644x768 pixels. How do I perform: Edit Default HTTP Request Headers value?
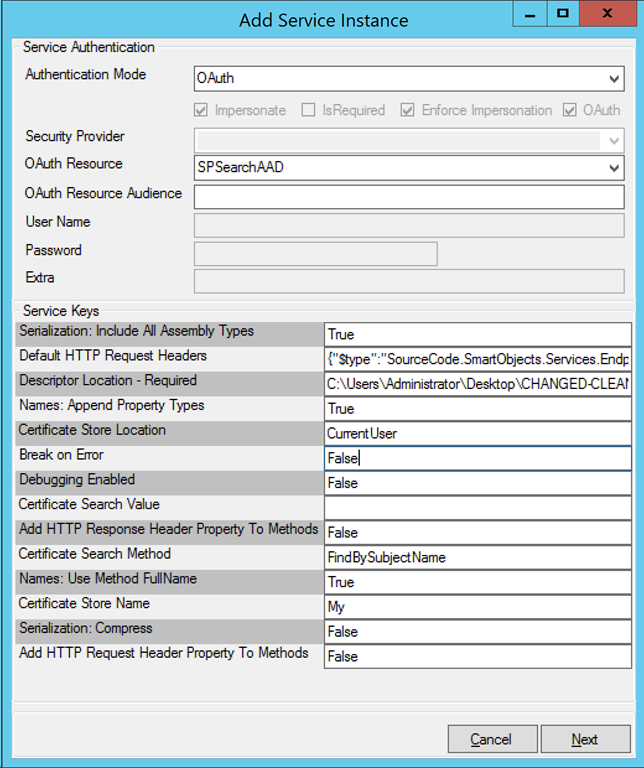(x=477, y=360)
